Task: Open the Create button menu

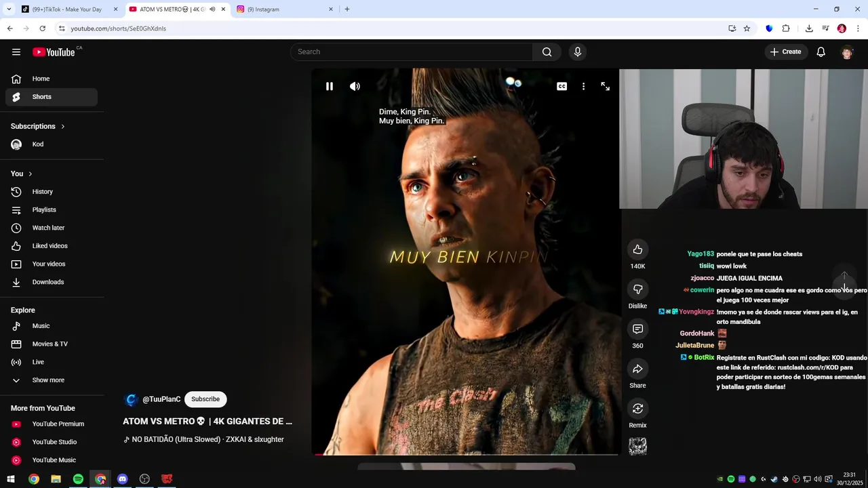Action: coord(785,52)
